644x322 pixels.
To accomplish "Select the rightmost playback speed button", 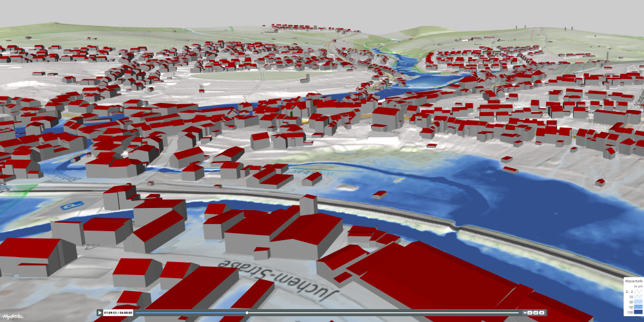I will coord(542,312).
